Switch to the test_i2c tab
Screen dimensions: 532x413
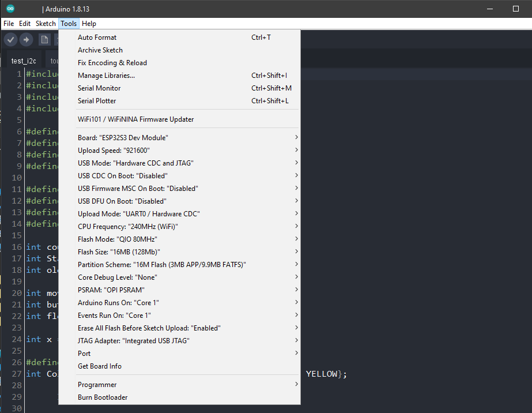(24, 61)
